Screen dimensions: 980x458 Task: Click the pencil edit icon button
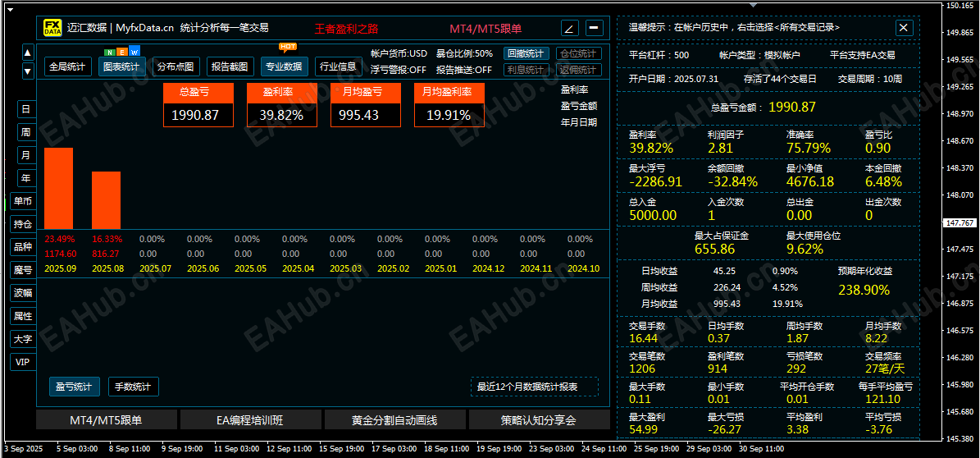coord(569,28)
